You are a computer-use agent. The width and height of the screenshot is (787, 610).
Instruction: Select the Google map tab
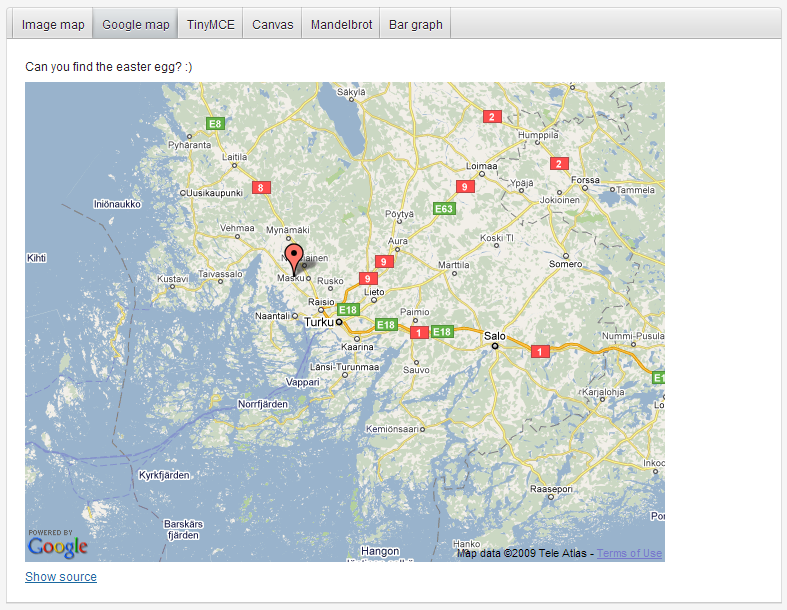point(136,25)
